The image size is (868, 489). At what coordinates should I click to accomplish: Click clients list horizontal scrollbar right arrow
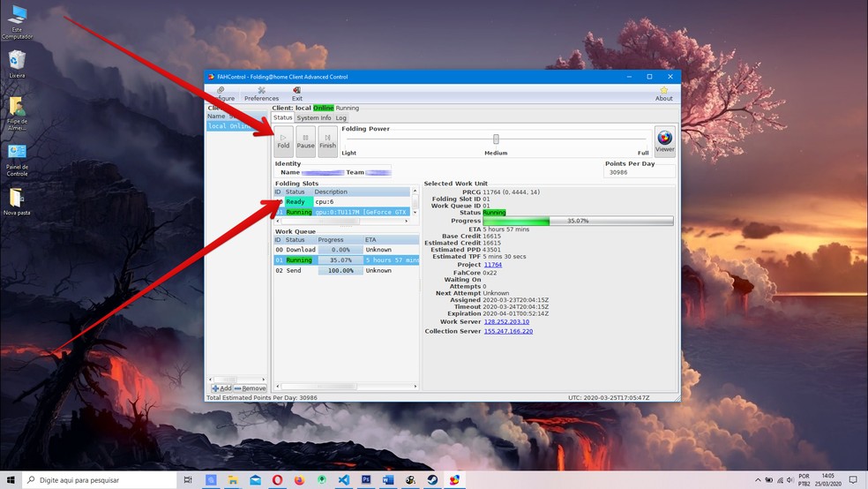pyautogui.click(x=264, y=380)
